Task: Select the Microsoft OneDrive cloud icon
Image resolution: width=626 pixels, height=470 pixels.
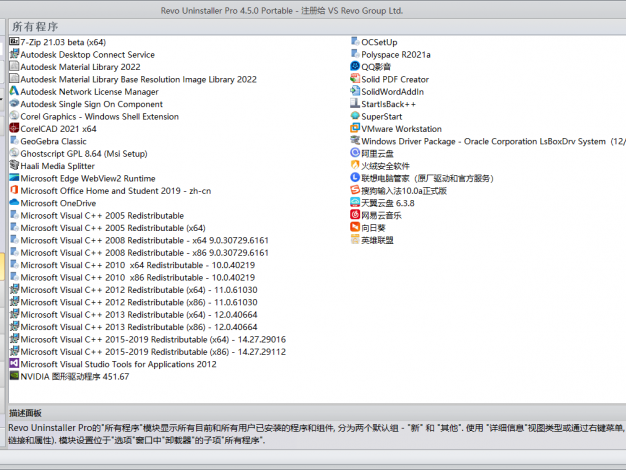Action: pyautogui.click(x=14, y=202)
